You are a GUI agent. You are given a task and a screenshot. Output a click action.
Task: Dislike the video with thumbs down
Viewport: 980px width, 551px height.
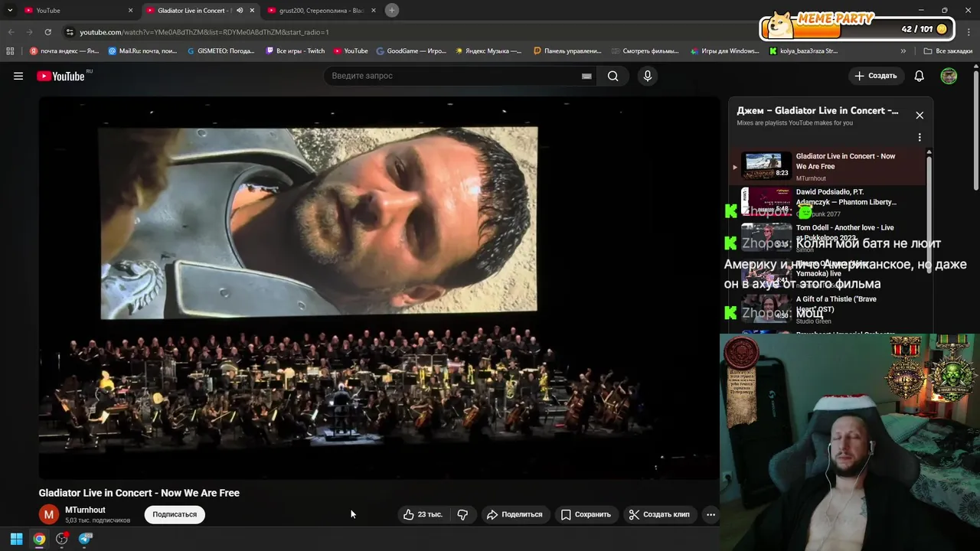(x=462, y=514)
